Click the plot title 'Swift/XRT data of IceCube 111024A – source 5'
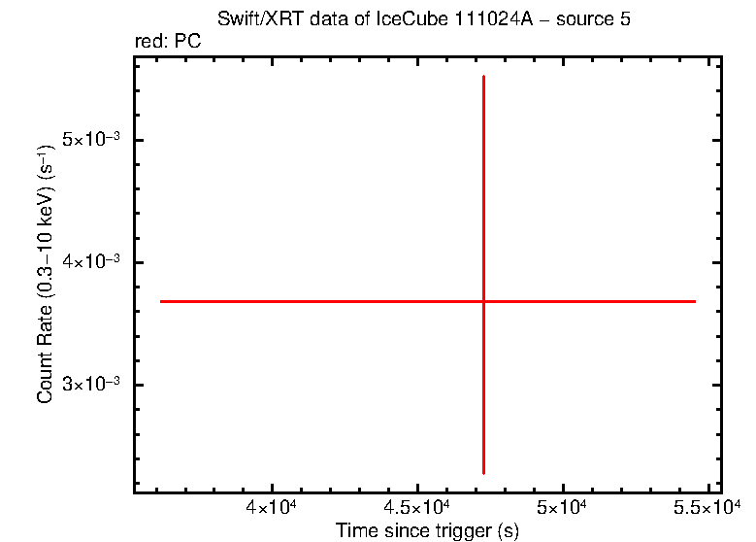The image size is (756, 542). pyautogui.click(x=424, y=19)
